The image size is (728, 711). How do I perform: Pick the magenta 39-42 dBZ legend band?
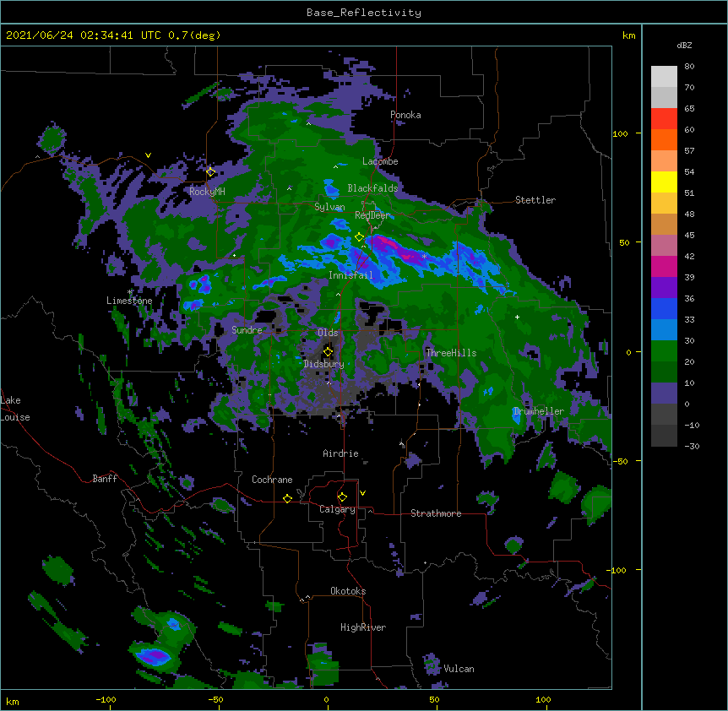tap(664, 266)
